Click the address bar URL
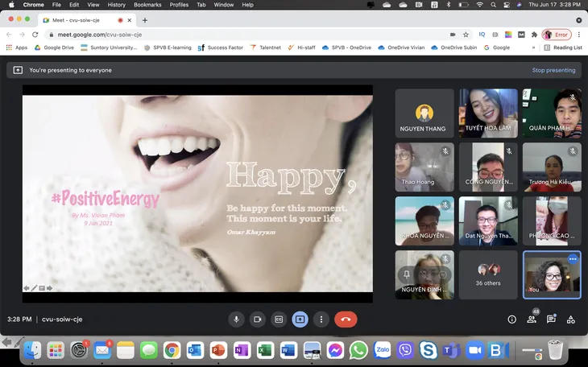This screenshot has width=588, height=367. click(99, 35)
